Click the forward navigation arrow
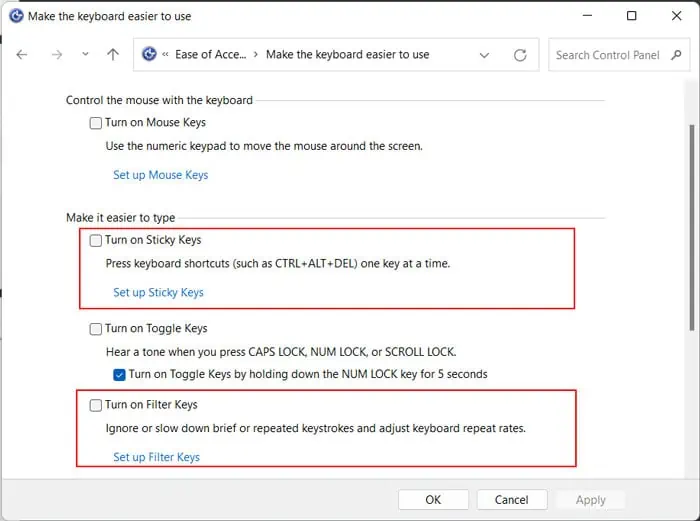The width and height of the screenshot is (700, 521). (x=57, y=54)
